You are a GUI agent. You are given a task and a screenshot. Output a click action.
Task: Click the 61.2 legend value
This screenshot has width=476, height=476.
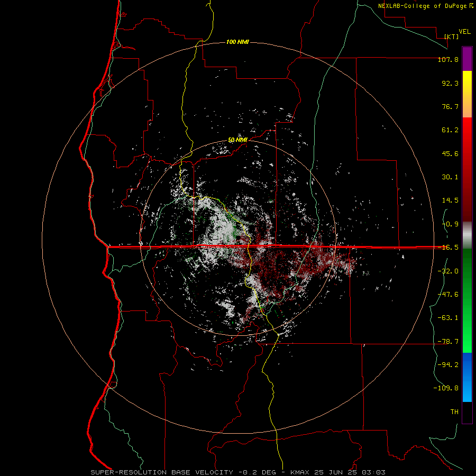coord(450,130)
